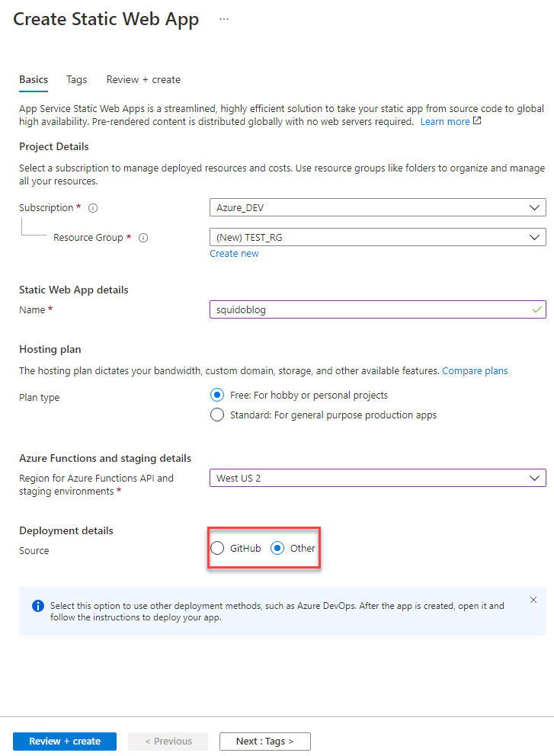
Task: Choose Other as deployment source
Action: tap(278, 548)
